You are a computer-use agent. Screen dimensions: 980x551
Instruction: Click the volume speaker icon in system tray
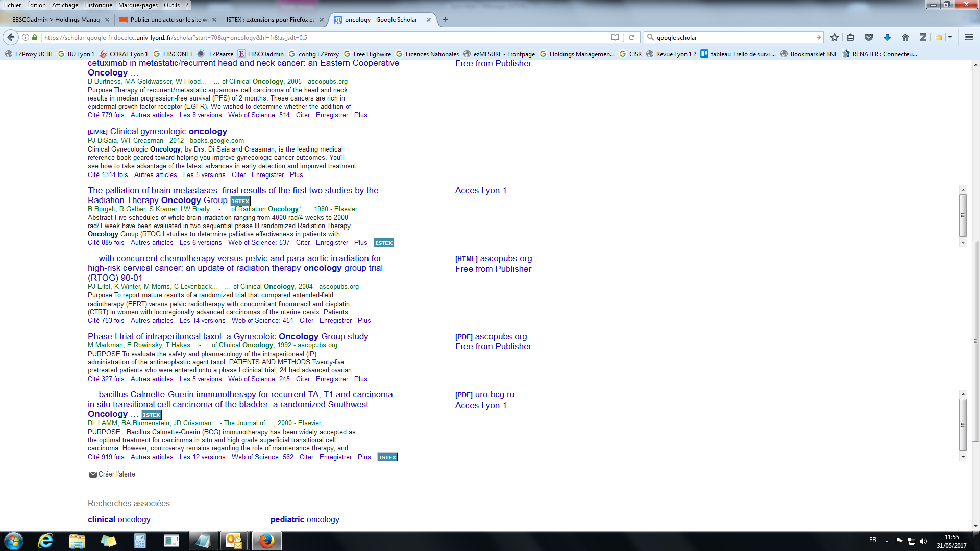coord(923,541)
